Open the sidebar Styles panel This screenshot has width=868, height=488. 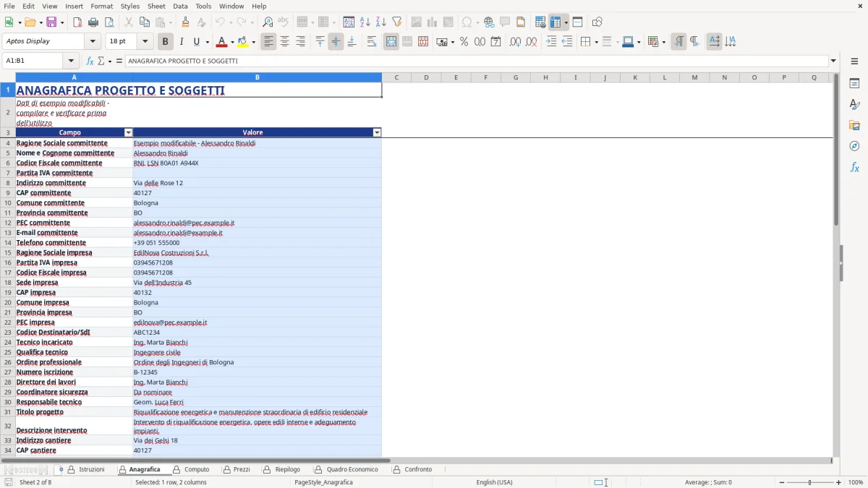[854, 104]
